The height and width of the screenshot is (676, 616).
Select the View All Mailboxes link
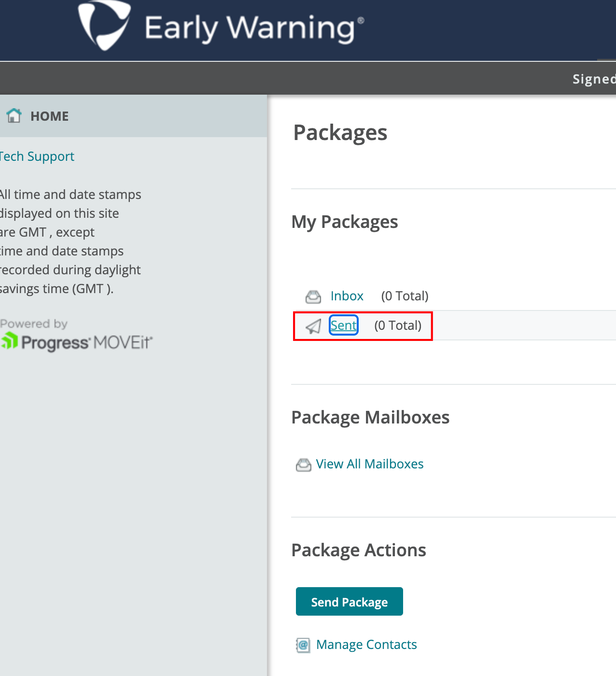click(369, 464)
